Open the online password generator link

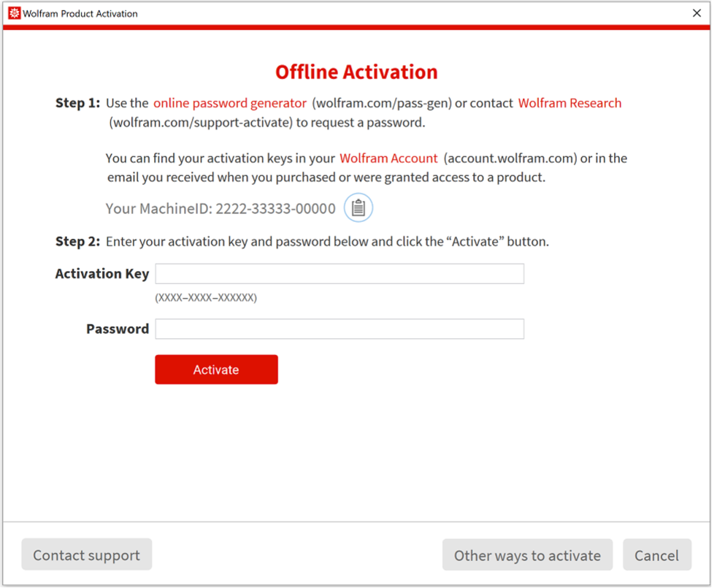[230, 103]
